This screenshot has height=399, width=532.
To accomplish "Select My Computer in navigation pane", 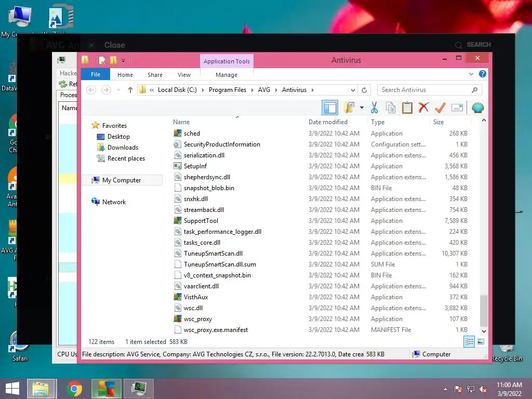I will click(x=122, y=180).
